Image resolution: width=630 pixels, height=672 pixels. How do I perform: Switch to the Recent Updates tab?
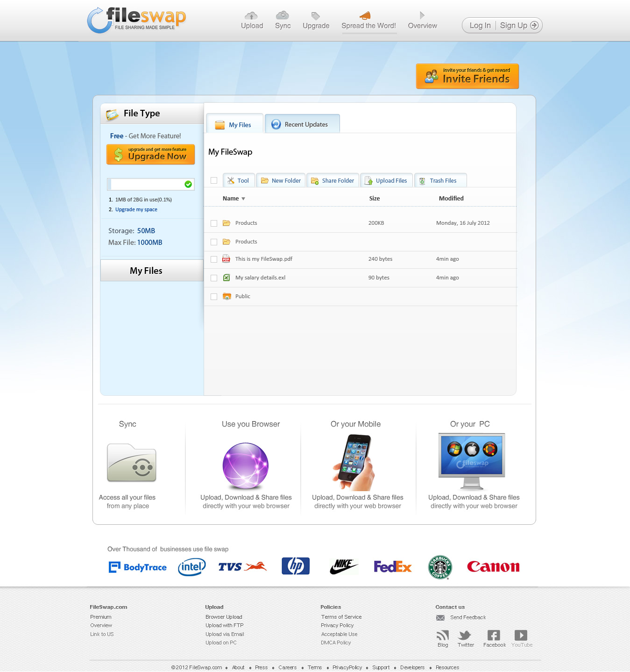click(302, 124)
